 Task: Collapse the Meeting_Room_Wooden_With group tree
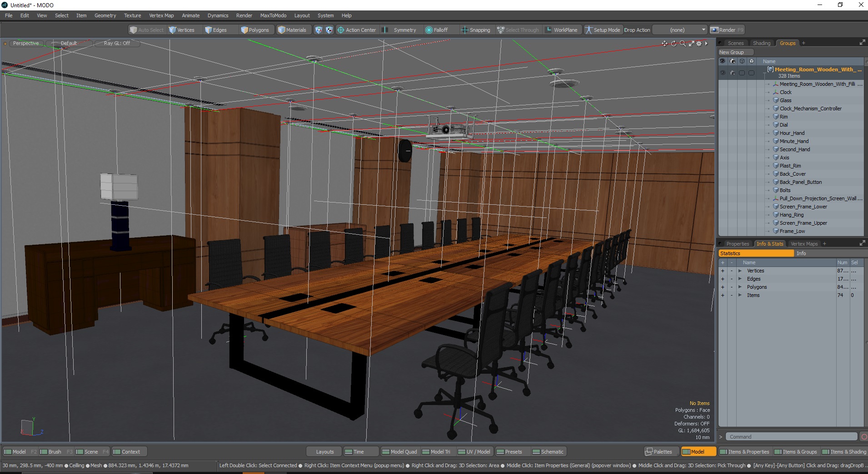click(765, 73)
